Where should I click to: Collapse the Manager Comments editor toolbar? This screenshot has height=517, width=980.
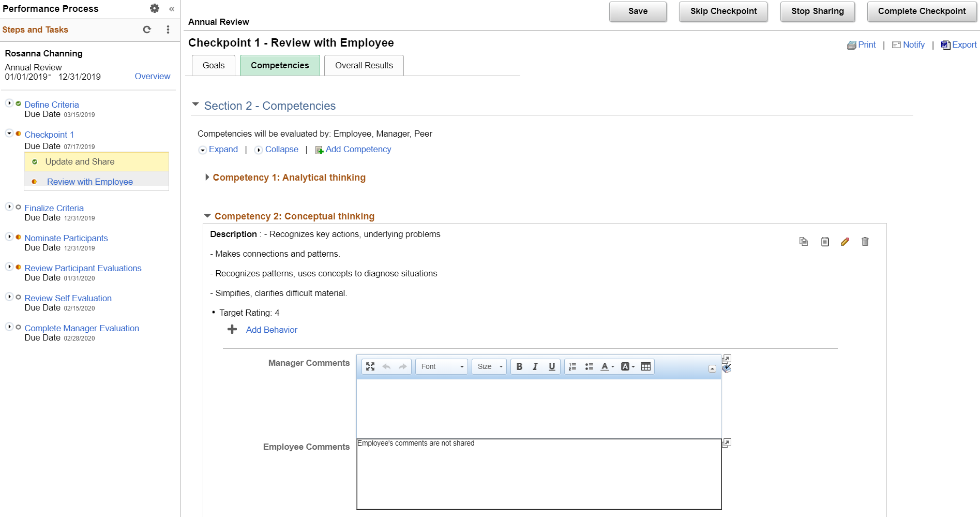click(712, 369)
